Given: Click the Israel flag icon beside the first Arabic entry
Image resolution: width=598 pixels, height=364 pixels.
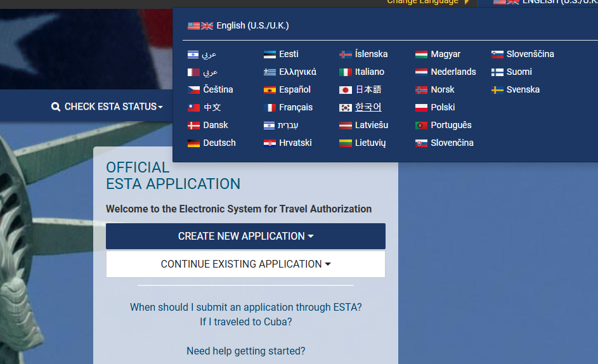Looking at the screenshot, I should click(x=193, y=55).
